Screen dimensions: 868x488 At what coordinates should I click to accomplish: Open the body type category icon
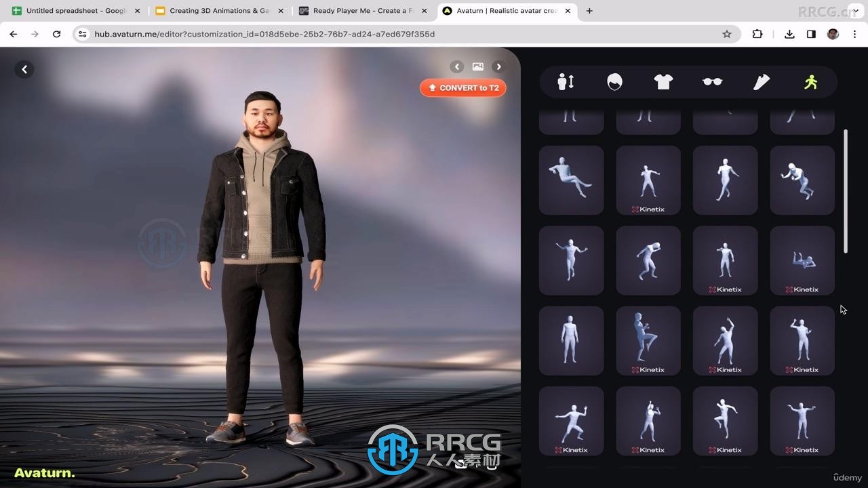tap(566, 82)
